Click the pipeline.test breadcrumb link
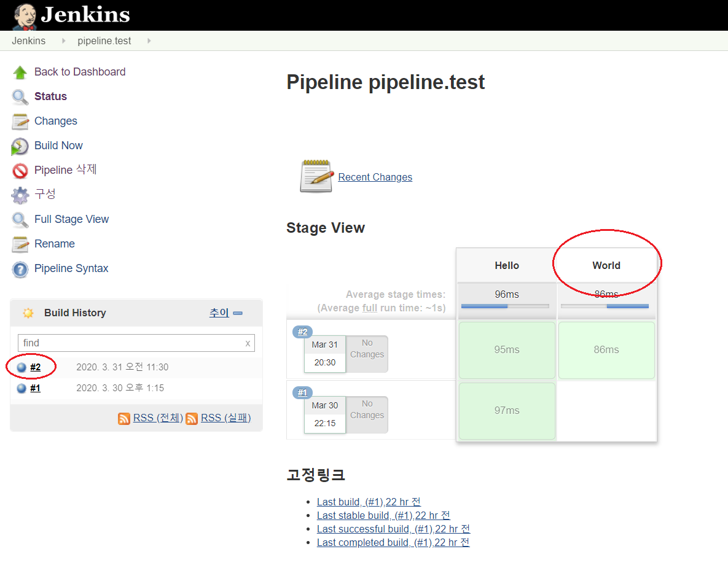Screen dimensions: 728x584 tap(104, 41)
